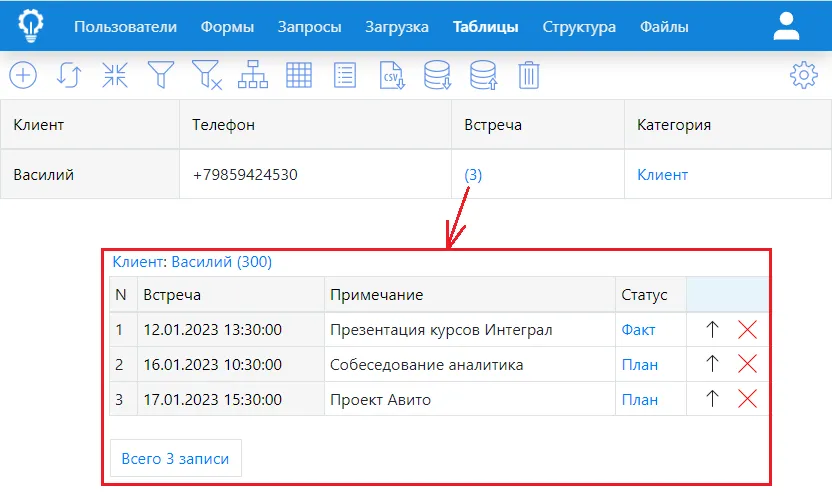The image size is (832, 501).
Task: Open the (3) meetings link
Action: (x=473, y=175)
